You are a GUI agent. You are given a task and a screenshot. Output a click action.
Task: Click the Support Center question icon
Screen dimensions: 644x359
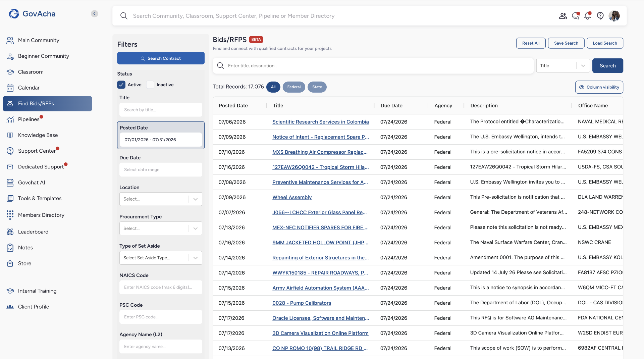click(10, 151)
